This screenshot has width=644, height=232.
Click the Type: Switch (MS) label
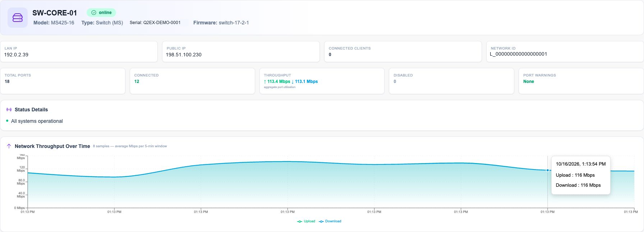102,23
